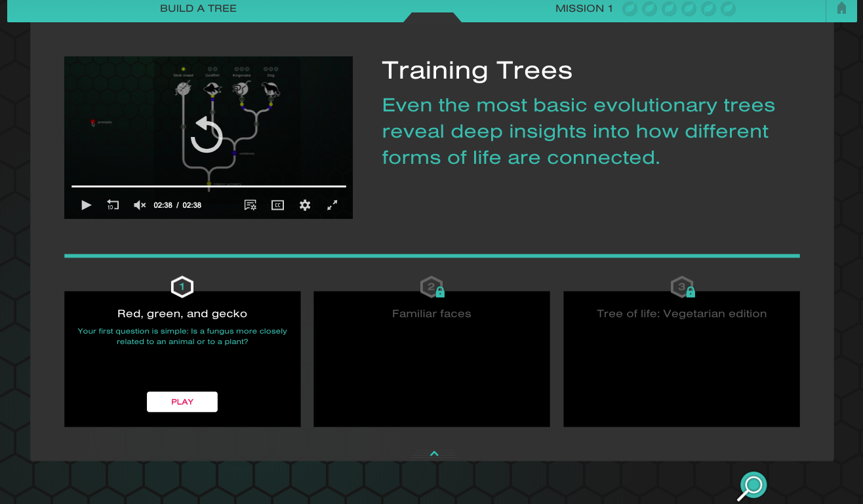The height and width of the screenshot is (504, 863).
Task: Open the video settings gear
Action: point(304,204)
